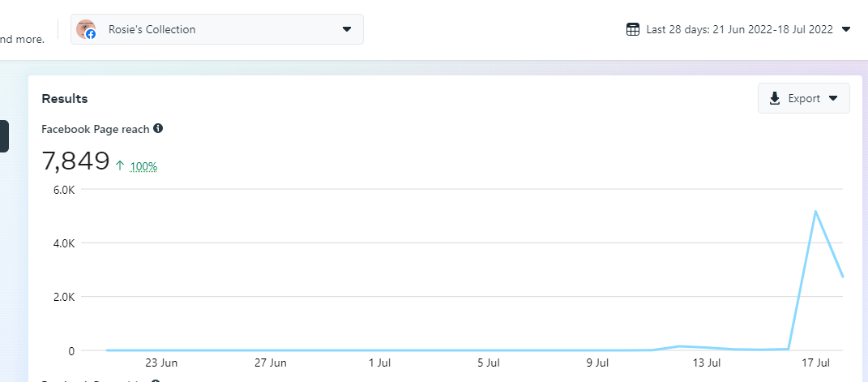This screenshot has width=868, height=382.
Task: Click Rosie's Collection profile avatar
Action: [86, 29]
